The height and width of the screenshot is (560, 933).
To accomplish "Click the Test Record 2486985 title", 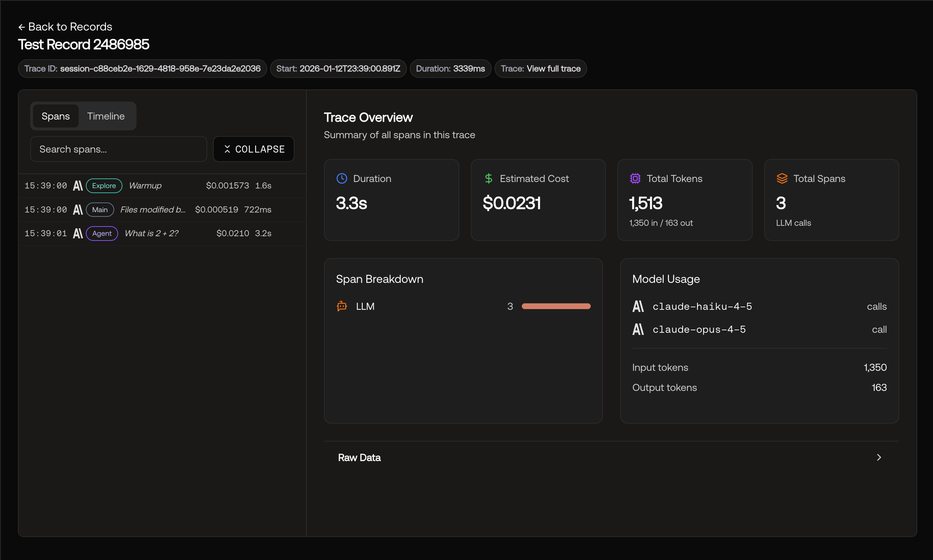I will pos(84,45).
